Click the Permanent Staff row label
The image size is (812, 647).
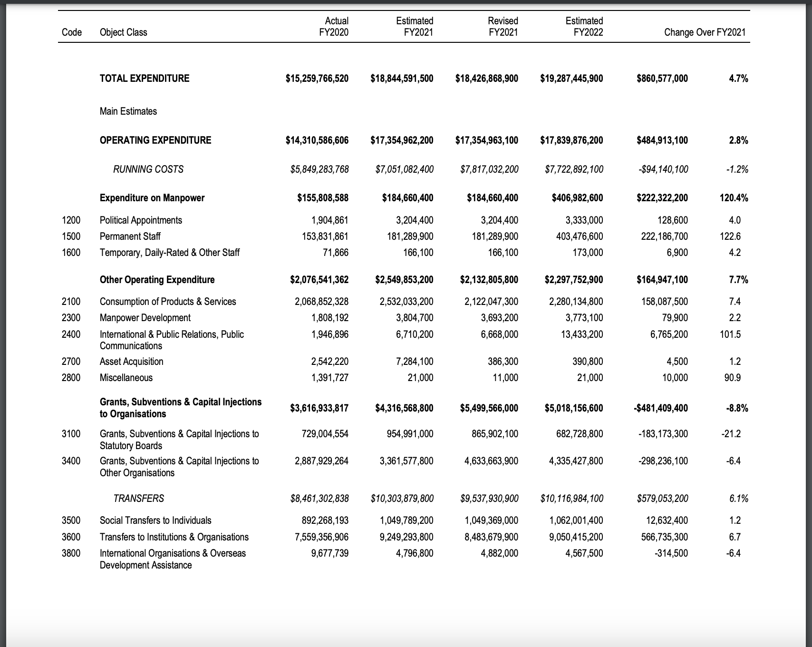click(130, 236)
